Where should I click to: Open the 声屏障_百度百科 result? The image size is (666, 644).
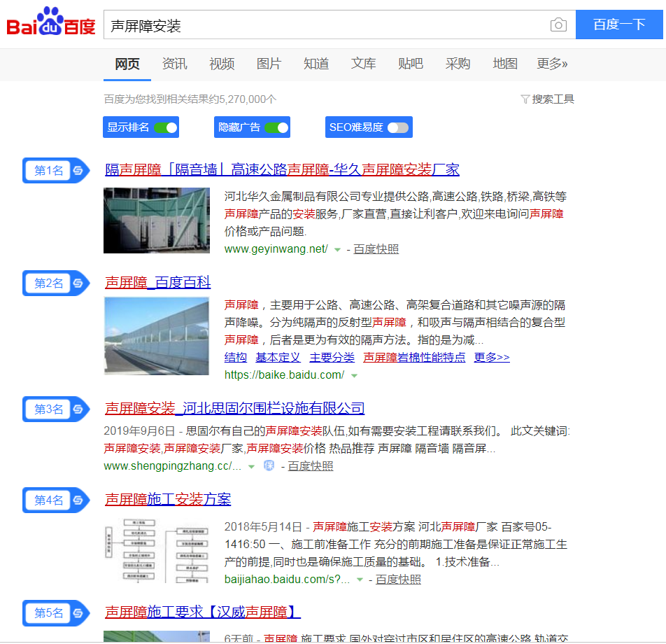[157, 282]
